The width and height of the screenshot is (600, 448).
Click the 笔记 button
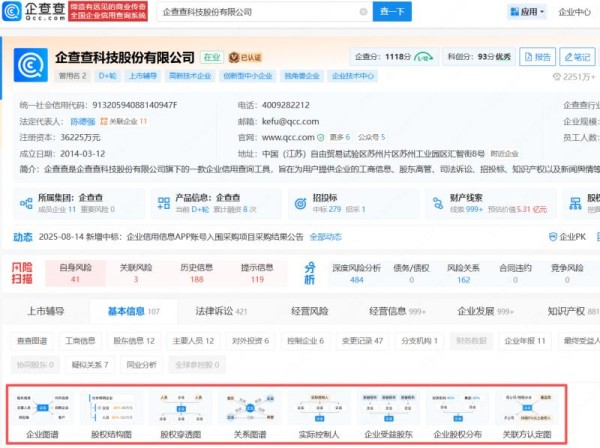click(x=577, y=57)
